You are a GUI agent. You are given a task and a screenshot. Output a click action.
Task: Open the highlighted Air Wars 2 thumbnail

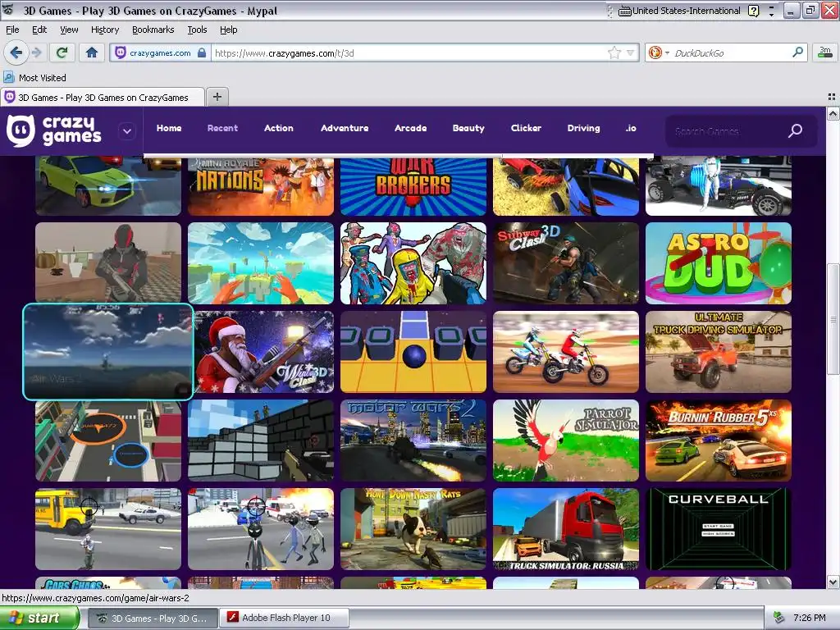point(107,351)
